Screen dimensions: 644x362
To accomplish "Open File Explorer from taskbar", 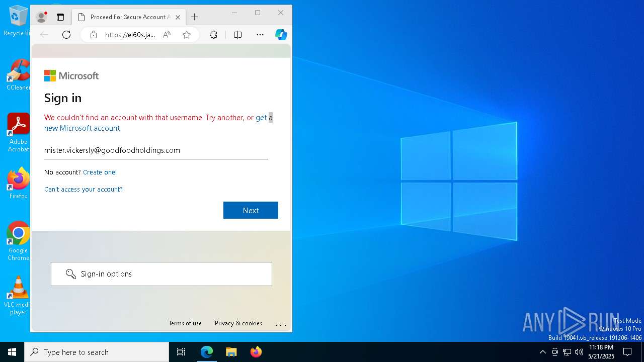I will pyautogui.click(x=231, y=352).
